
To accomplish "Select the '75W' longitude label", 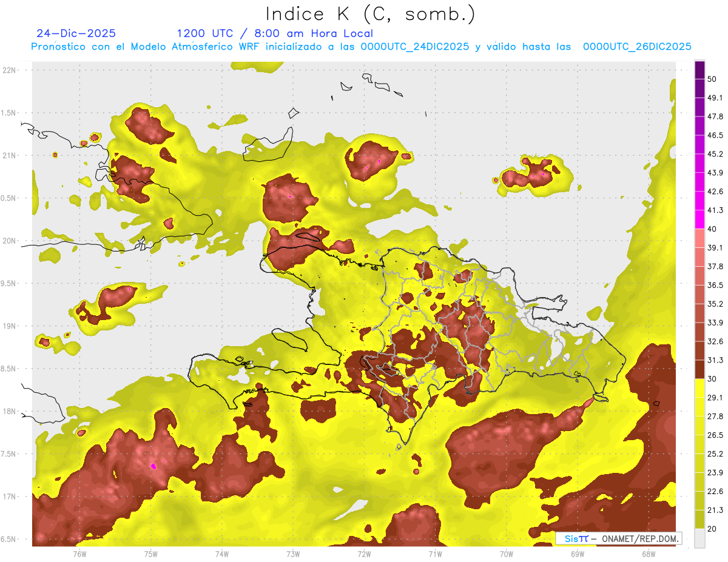I will (150, 554).
